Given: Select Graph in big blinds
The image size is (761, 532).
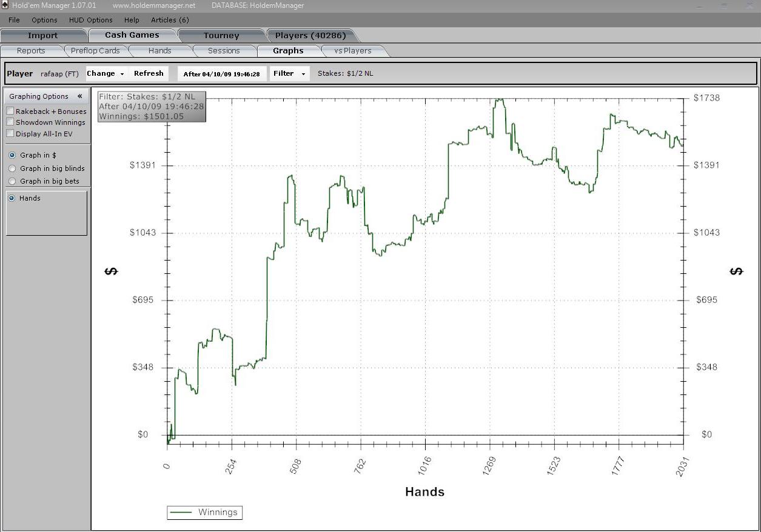Looking at the screenshot, I should [12, 168].
